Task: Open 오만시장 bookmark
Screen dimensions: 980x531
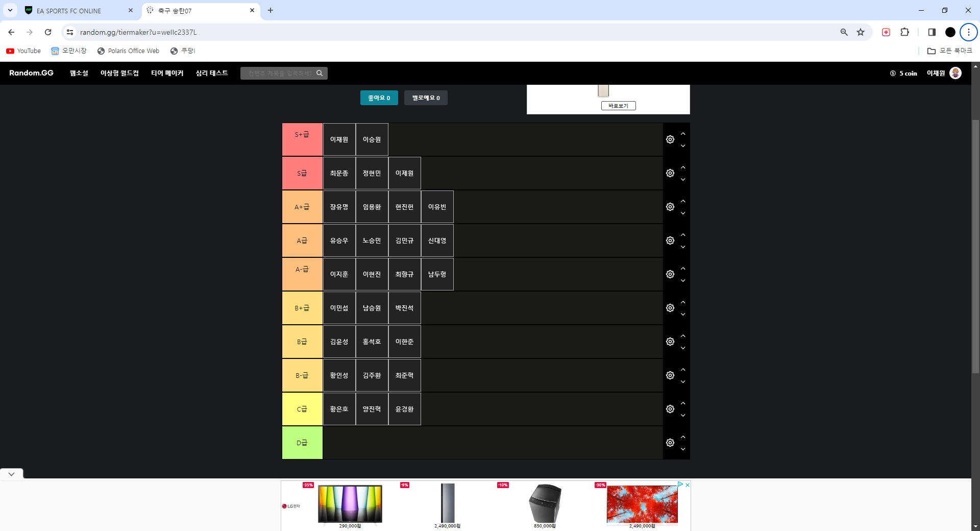Action: pos(69,51)
